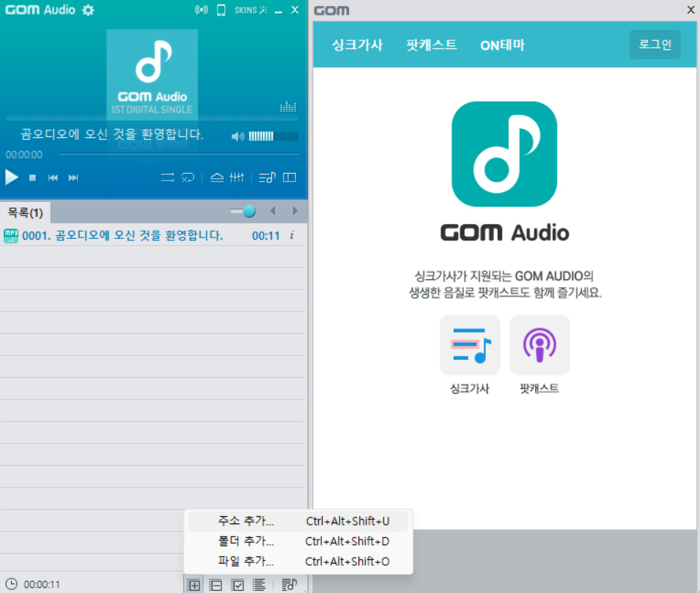Click the open/eject file icon
Screen dimensions: 700x593
[x=217, y=177]
